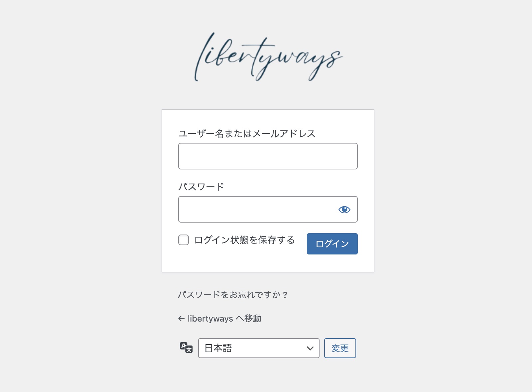Screen dimensions: 532x392
Task: Open the パスワードをお忘れですか？ link
Action: (233, 295)
